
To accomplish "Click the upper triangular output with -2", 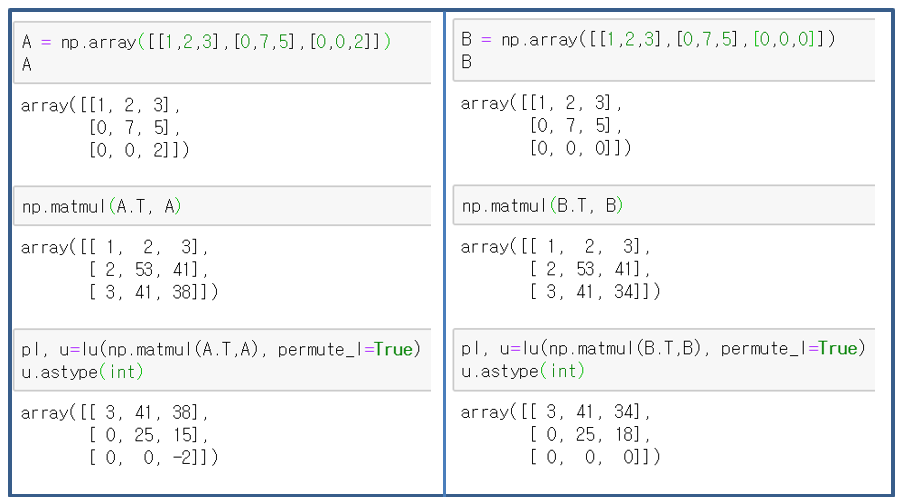I will click(118, 434).
